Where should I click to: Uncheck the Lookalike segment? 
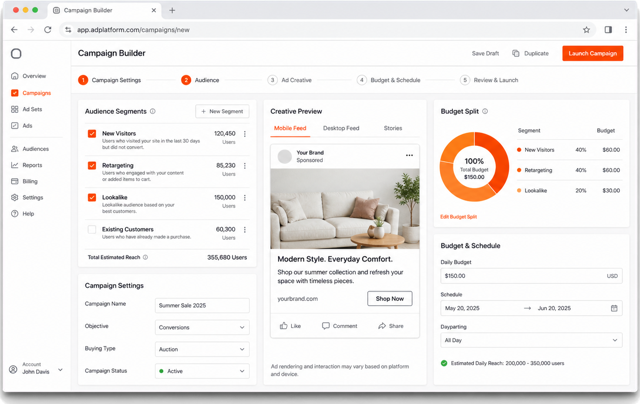92,198
